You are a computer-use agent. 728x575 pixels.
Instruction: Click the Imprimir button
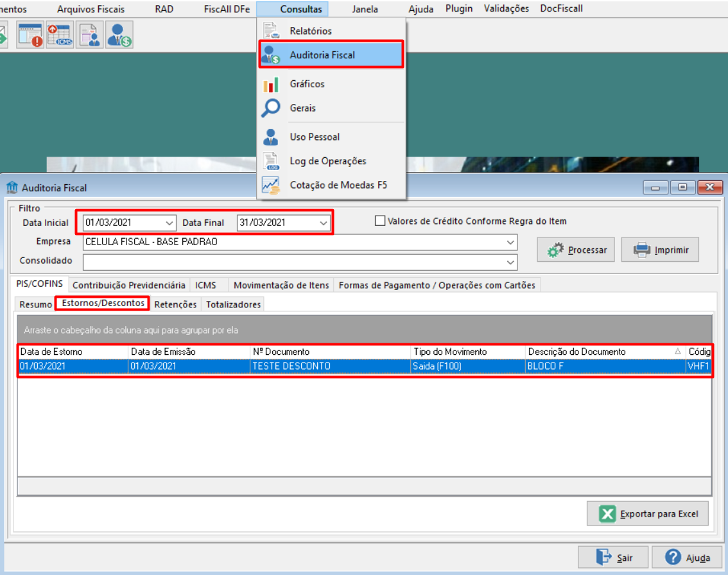(x=660, y=250)
